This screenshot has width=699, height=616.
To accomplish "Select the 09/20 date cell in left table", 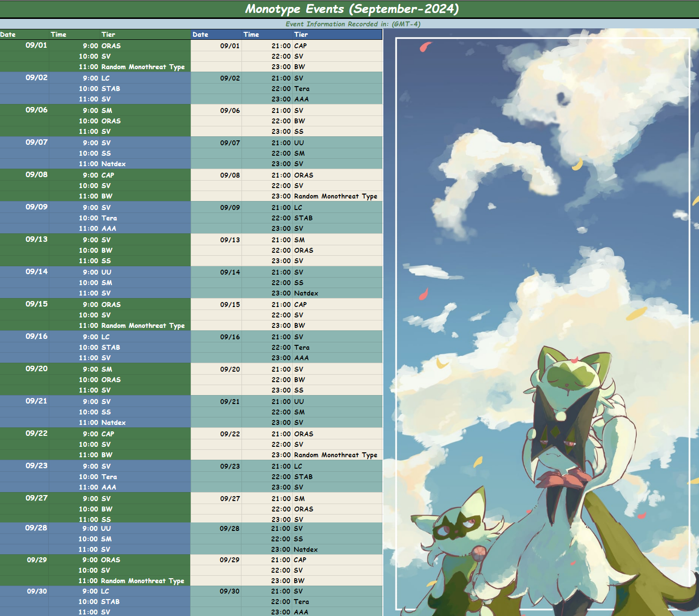I will 36,369.
